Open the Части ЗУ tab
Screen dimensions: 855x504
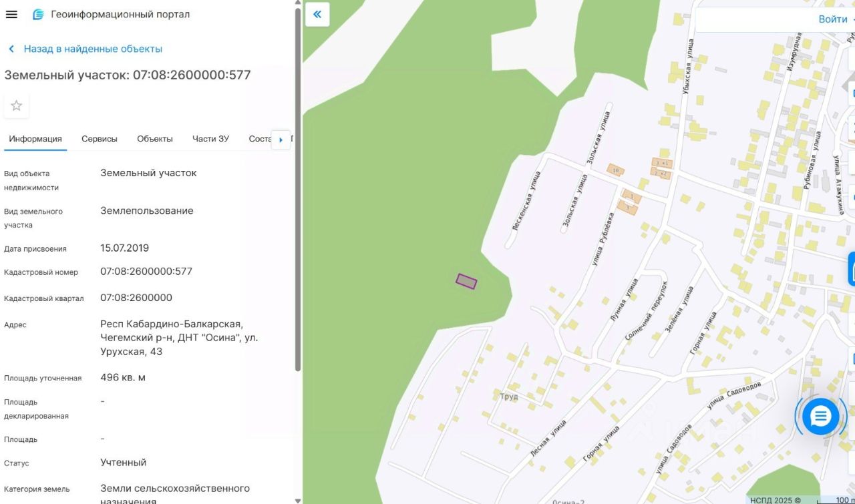[210, 139]
